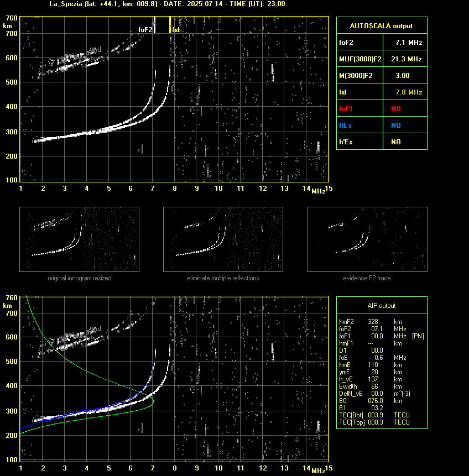Click the white foF2 marker in top ionogram
This screenshot has width=469, height=476.
coord(155,25)
